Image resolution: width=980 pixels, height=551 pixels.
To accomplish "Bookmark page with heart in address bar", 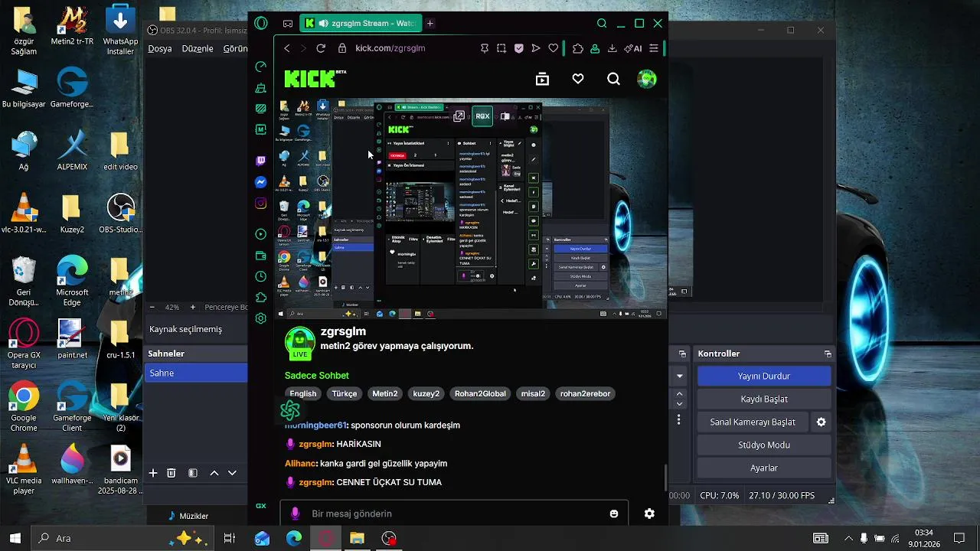I will [554, 48].
